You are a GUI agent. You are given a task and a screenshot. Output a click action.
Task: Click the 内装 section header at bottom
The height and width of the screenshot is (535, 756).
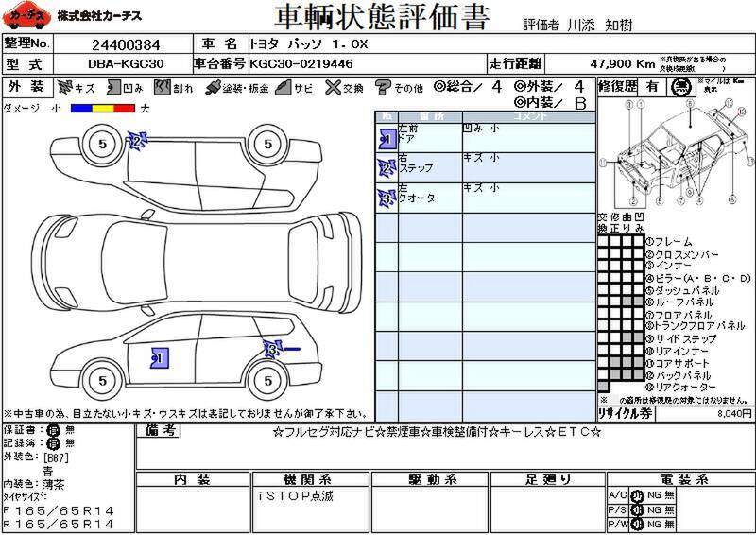(193, 479)
